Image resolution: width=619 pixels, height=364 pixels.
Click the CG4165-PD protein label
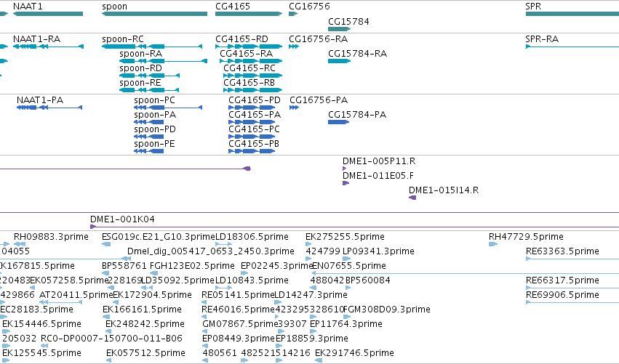coord(255,100)
